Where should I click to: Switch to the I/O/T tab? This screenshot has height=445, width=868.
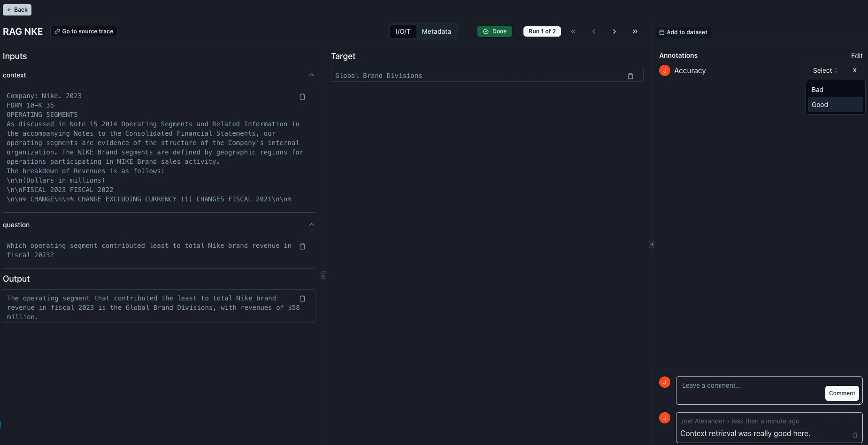(x=403, y=31)
